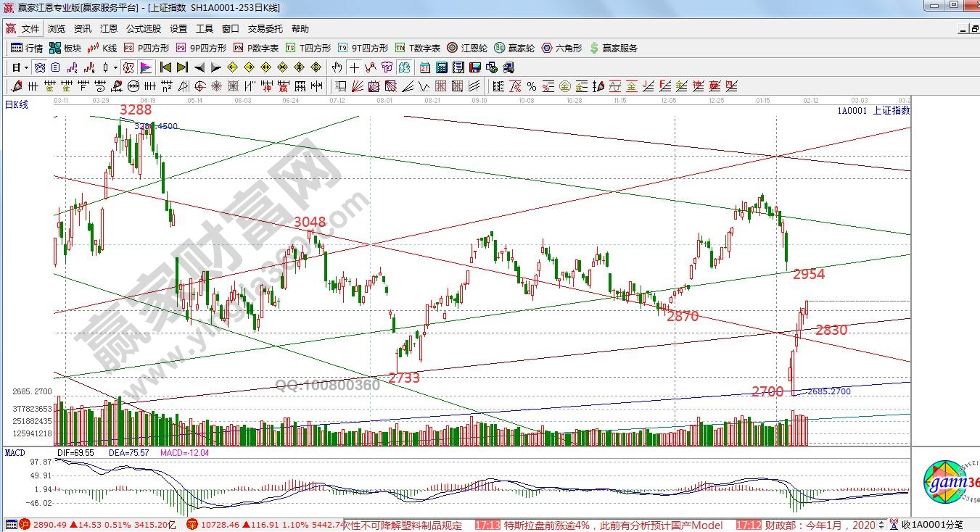Jump to first bar arrow icon

click(x=165, y=67)
